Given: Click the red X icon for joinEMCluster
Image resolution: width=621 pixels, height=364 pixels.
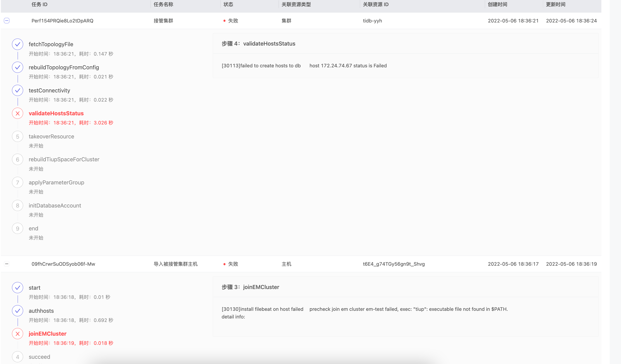Looking at the screenshot, I should (x=17, y=334).
